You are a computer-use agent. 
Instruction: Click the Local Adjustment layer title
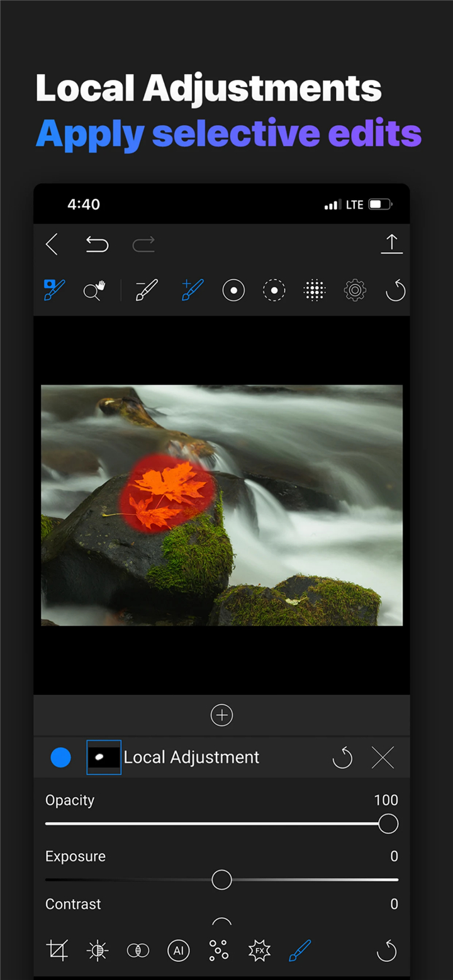point(191,757)
